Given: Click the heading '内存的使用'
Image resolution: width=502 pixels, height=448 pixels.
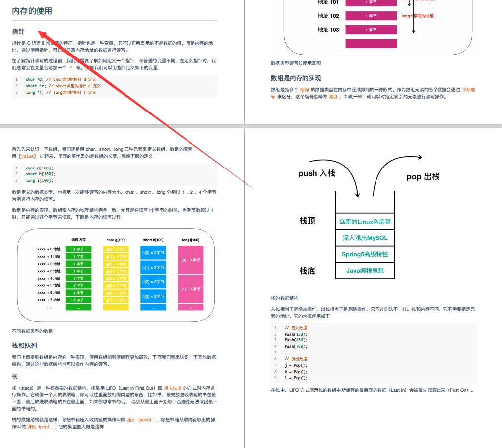Looking at the screenshot, I should (x=32, y=11).
